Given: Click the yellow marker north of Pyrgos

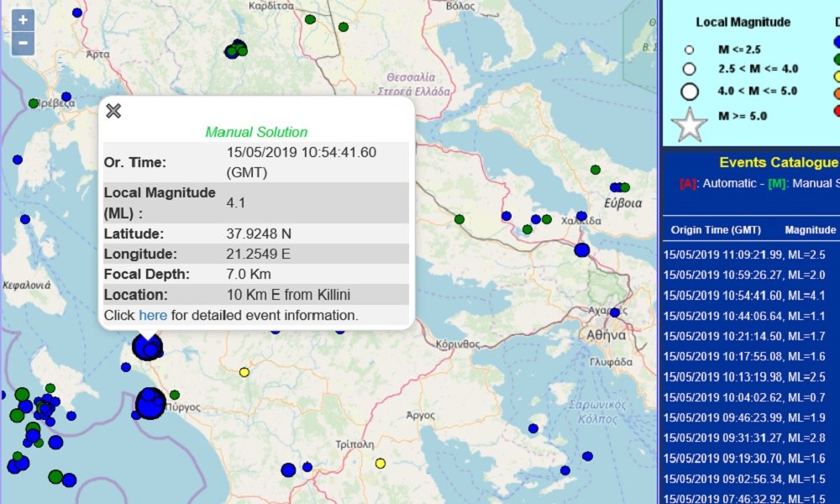Looking at the screenshot, I should (244, 372).
